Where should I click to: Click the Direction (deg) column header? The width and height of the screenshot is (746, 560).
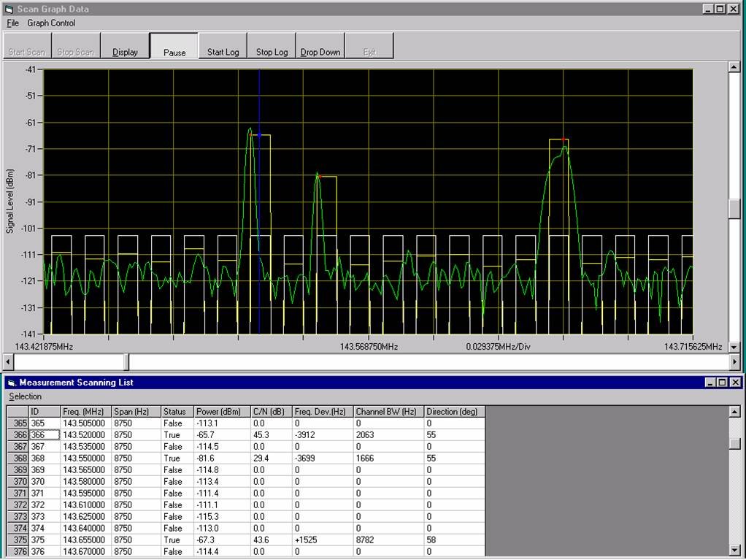coord(455,412)
